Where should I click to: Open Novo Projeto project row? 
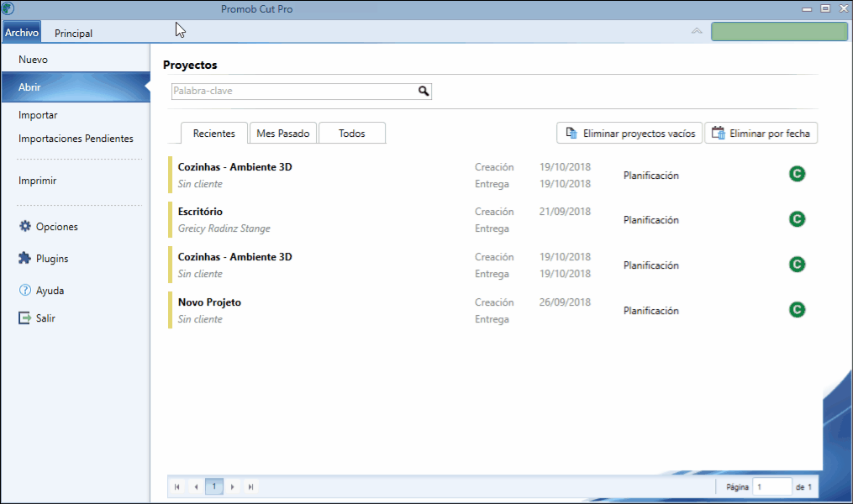point(492,311)
